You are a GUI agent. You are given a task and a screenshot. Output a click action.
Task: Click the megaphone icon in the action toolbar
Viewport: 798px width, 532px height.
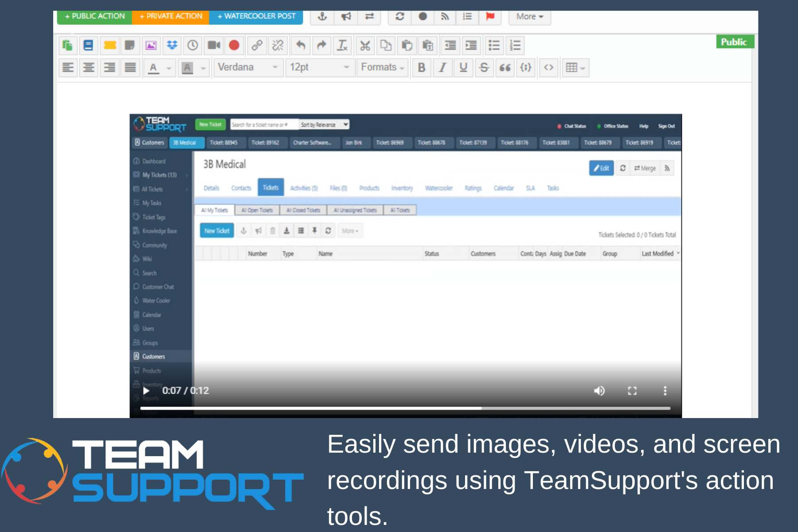[346, 17]
